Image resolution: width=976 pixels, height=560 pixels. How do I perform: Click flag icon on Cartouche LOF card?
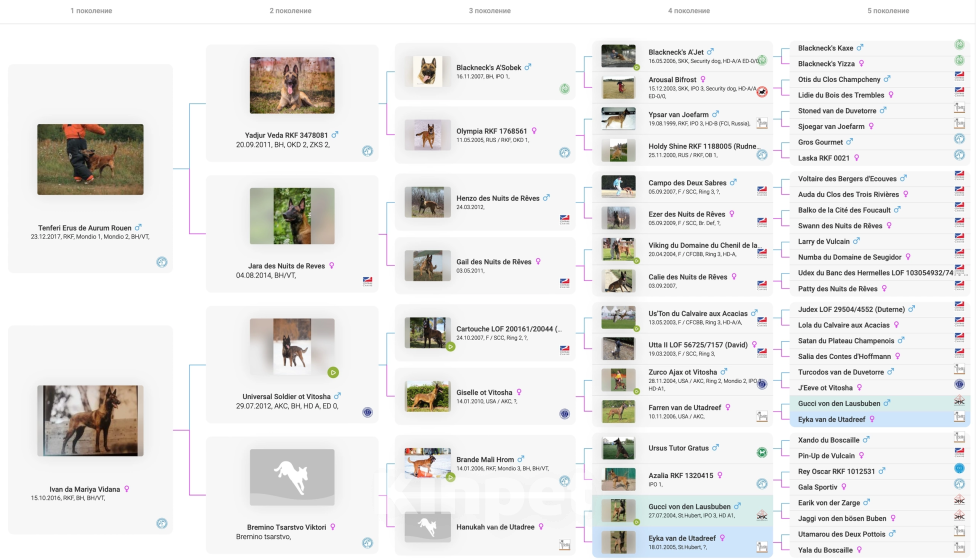coord(565,350)
